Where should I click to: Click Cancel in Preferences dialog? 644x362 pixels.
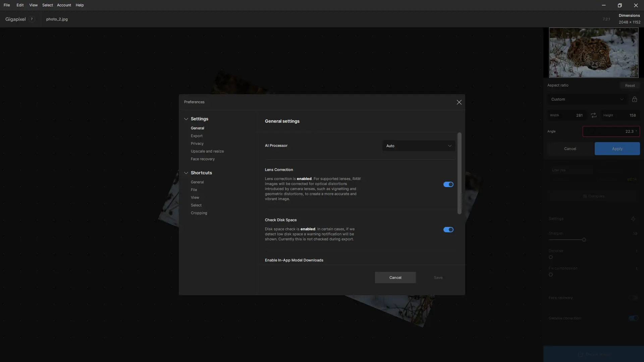click(395, 278)
